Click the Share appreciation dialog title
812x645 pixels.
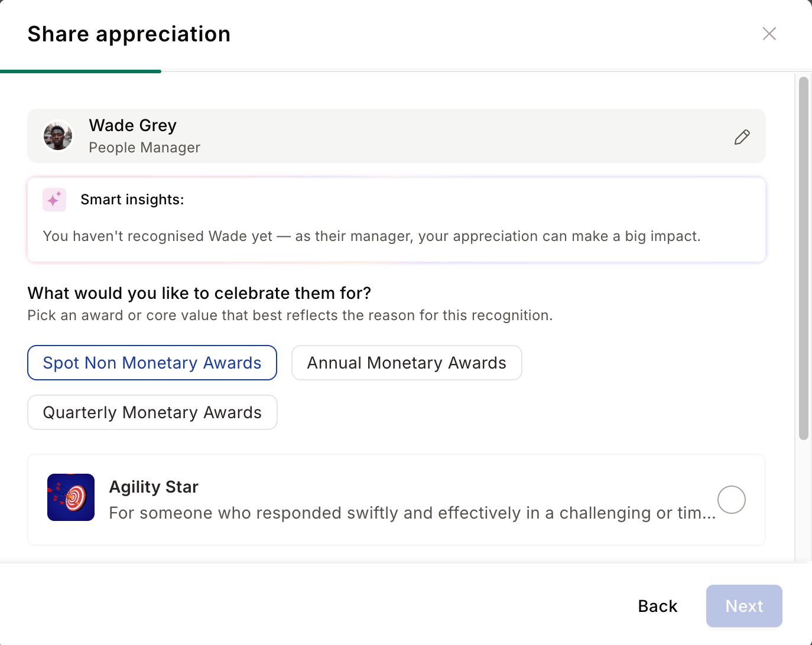[129, 34]
